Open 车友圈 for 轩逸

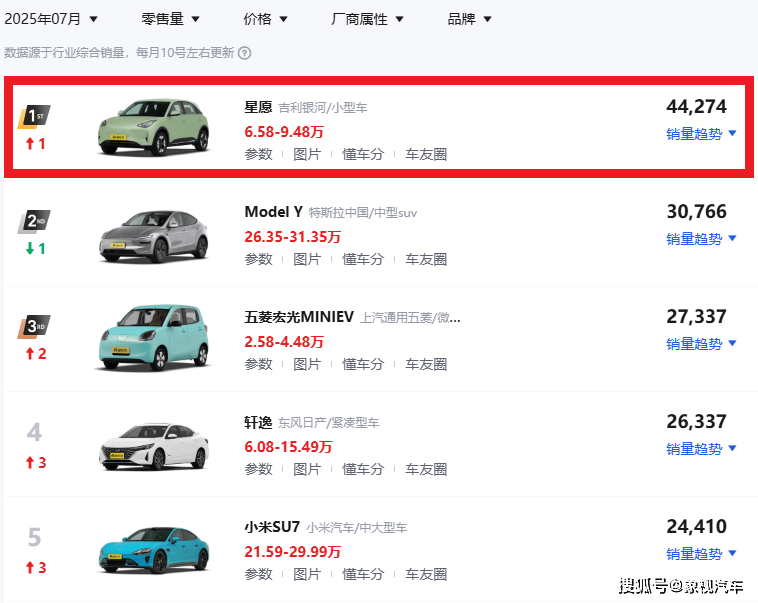(x=426, y=469)
